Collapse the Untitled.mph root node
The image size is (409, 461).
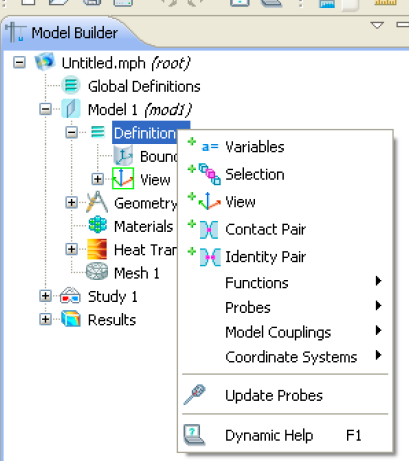click(x=19, y=62)
